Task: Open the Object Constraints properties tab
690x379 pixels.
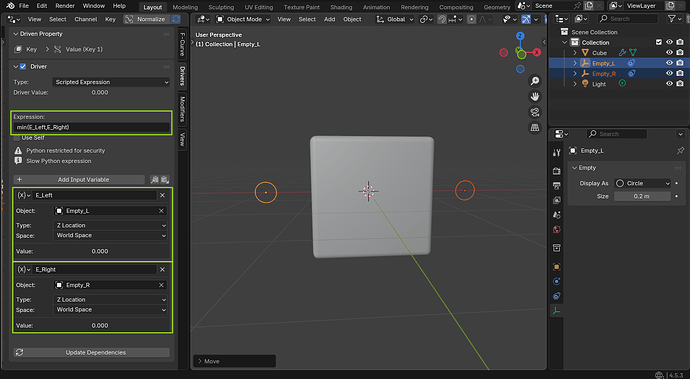Action: 557,296
